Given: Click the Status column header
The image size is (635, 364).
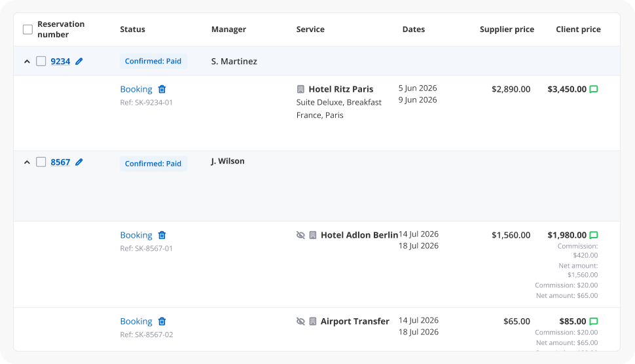Looking at the screenshot, I should (132, 29).
